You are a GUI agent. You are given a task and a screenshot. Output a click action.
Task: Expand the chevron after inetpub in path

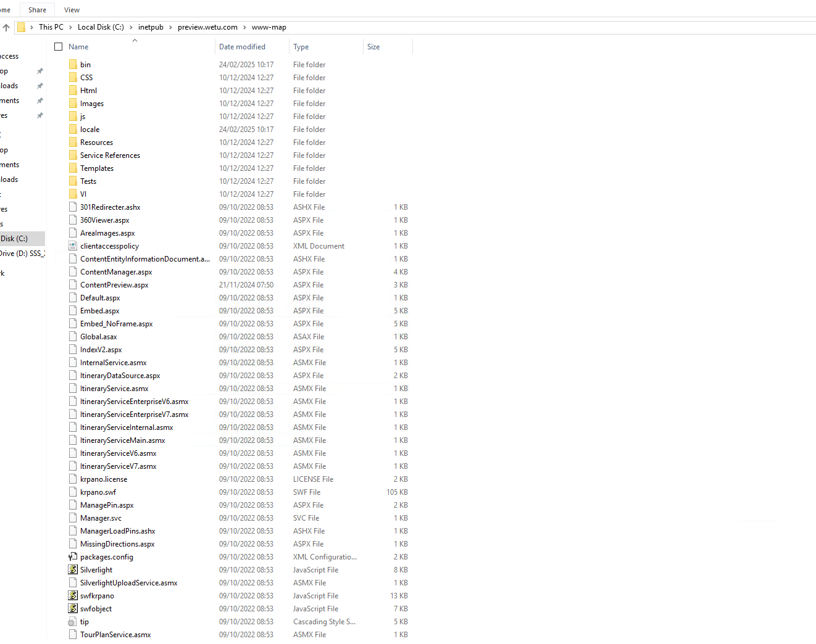pos(171,27)
